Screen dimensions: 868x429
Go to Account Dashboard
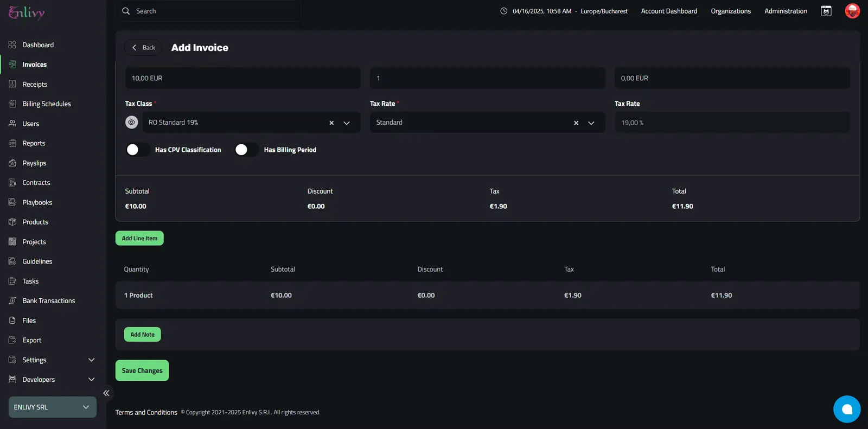coord(669,11)
